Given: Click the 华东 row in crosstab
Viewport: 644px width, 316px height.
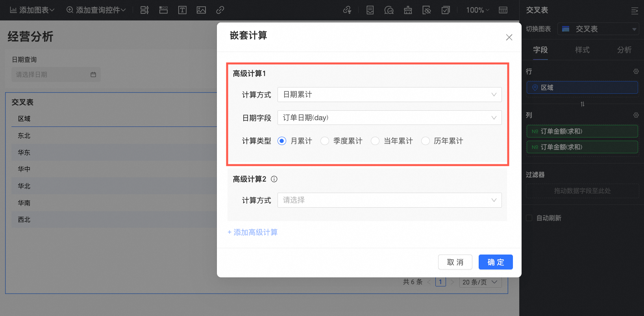Looking at the screenshot, I should (114, 152).
